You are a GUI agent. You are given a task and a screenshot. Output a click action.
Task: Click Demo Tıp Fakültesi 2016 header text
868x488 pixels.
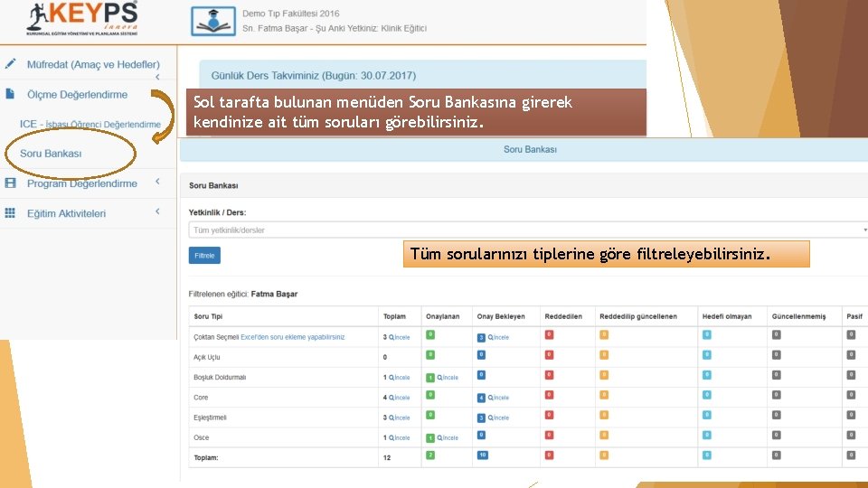(x=290, y=14)
